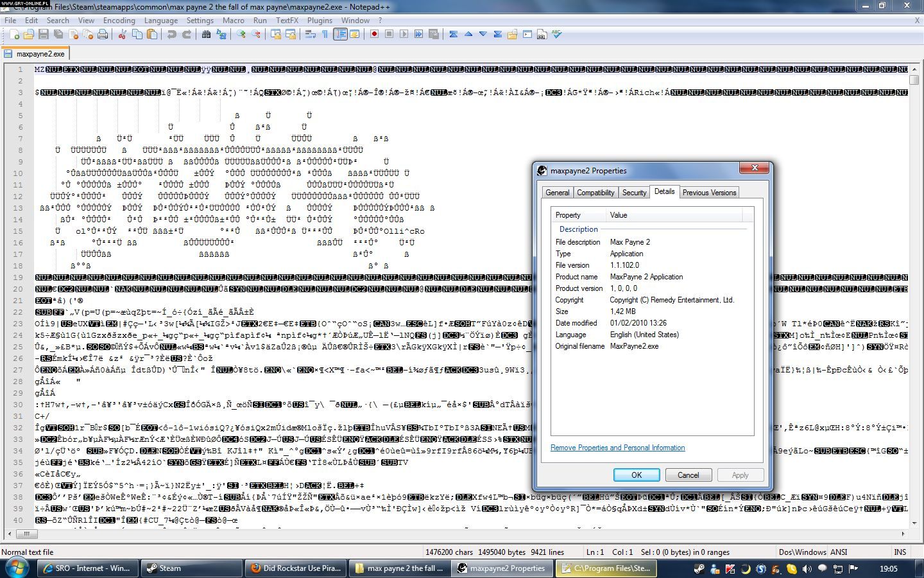
Task: Click the Steam taskbar button
Action: tap(191, 568)
